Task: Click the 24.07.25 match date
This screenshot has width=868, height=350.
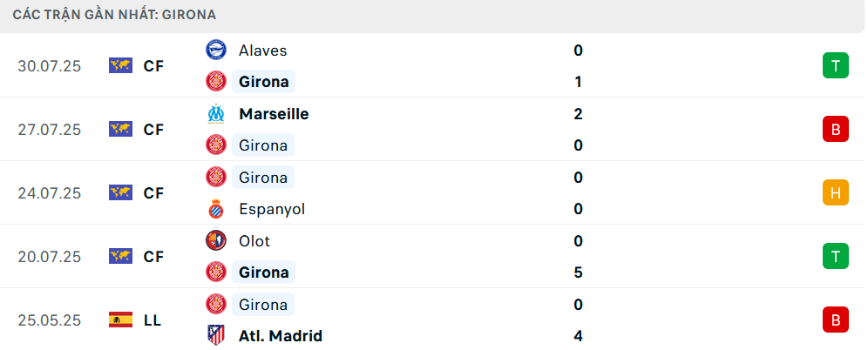Action: pos(50,193)
